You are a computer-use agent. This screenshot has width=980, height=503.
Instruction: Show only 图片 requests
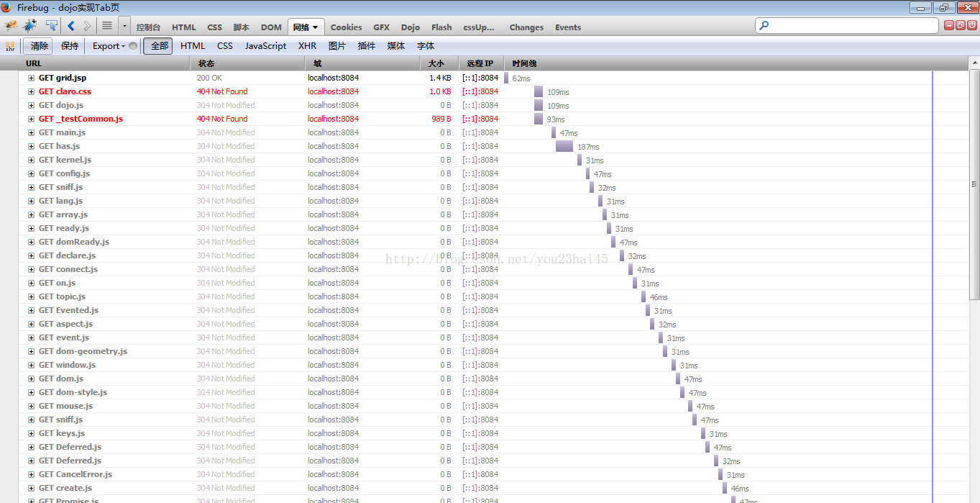click(337, 46)
